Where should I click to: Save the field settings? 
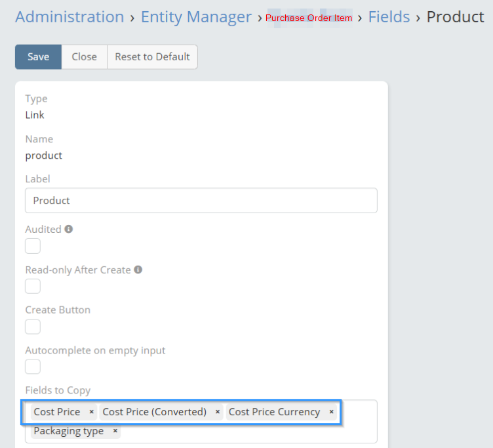pyautogui.click(x=38, y=56)
